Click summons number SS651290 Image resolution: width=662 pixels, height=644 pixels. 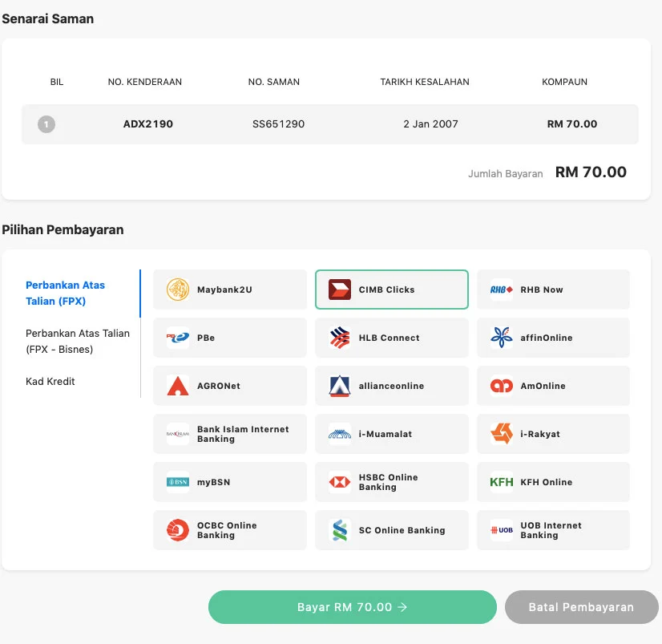pos(279,124)
